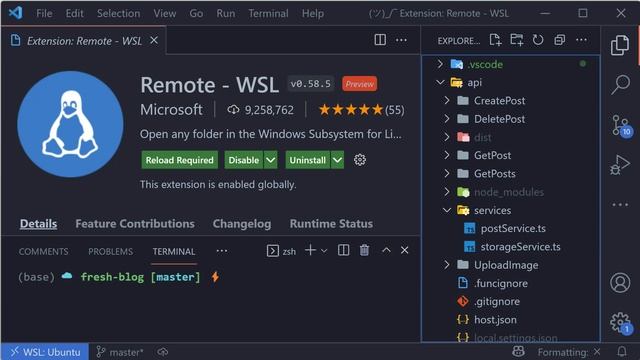Click the Reload Required button

180,160
